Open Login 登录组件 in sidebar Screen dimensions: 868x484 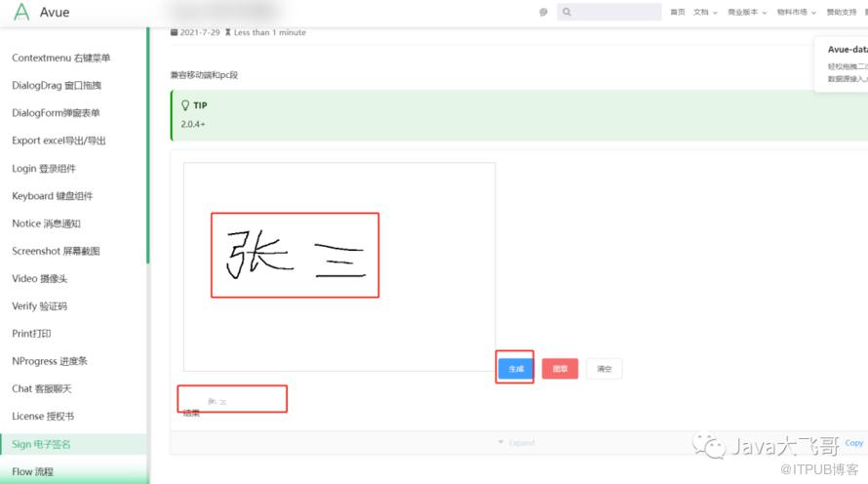point(44,169)
